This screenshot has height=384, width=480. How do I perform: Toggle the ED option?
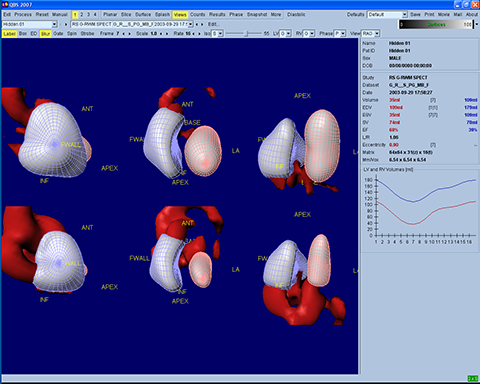tap(34, 34)
